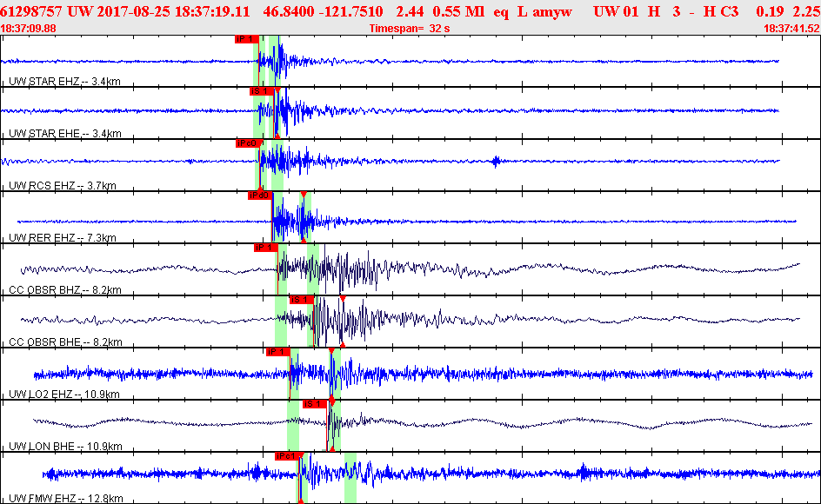Click the origin time 2017-08-25 18:37:19.11
821x504 pixels.
173,11
